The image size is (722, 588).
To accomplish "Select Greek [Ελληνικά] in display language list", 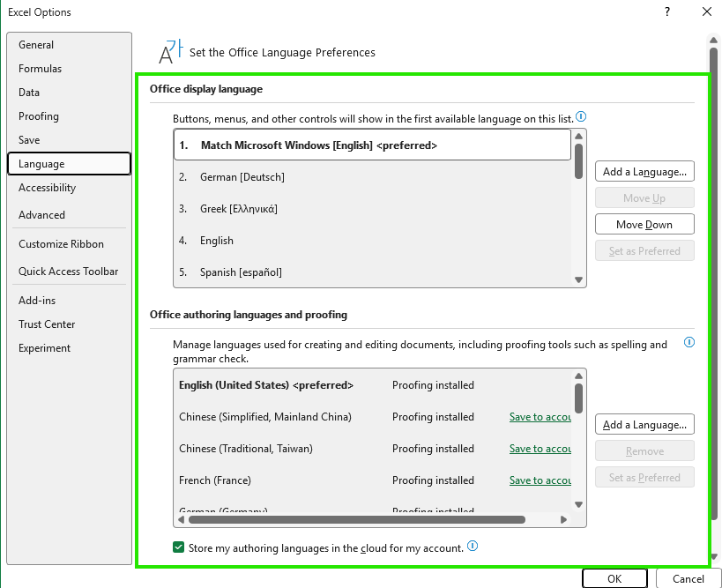I will click(x=372, y=209).
